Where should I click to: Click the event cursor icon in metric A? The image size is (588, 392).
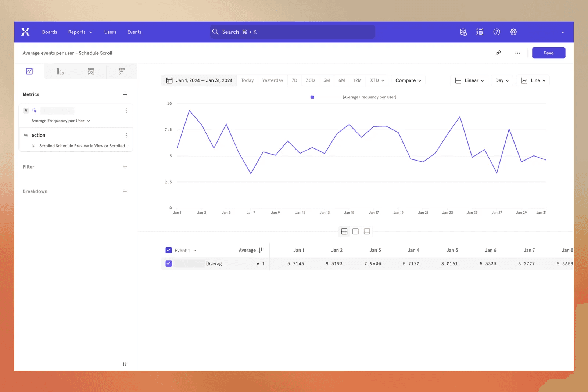point(35,111)
